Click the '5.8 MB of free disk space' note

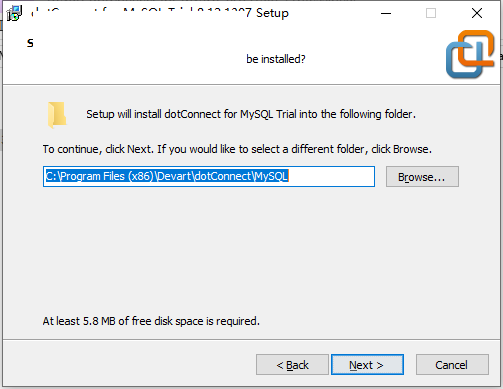click(x=151, y=321)
